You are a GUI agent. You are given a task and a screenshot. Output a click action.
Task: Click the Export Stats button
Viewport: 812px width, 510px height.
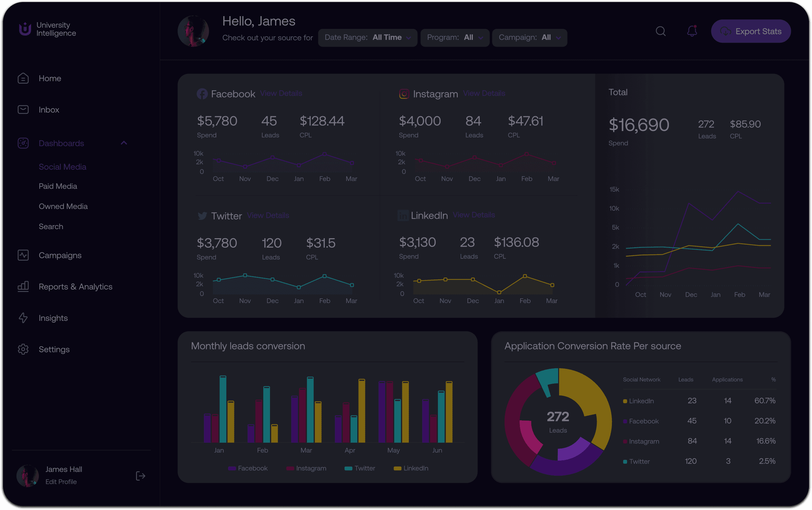[x=751, y=31]
